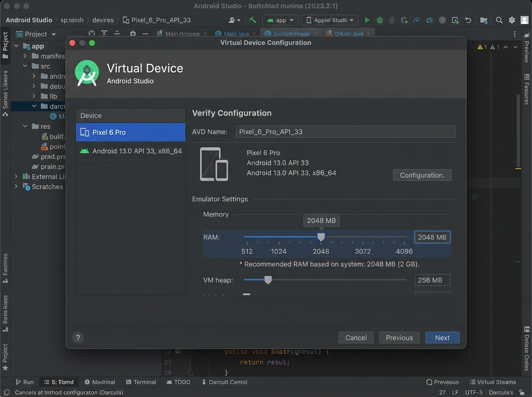532x397 pixels.
Task: Expand Scratches node in project tree
Action: pos(17,187)
